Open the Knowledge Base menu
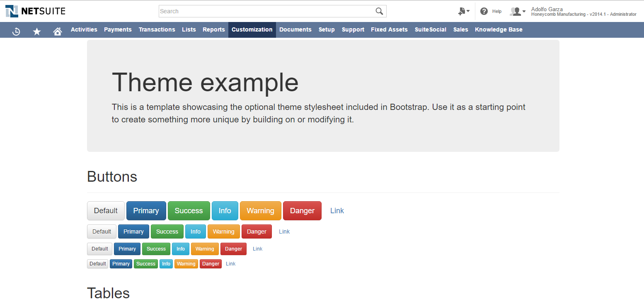The image size is (644, 302). coord(499,29)
